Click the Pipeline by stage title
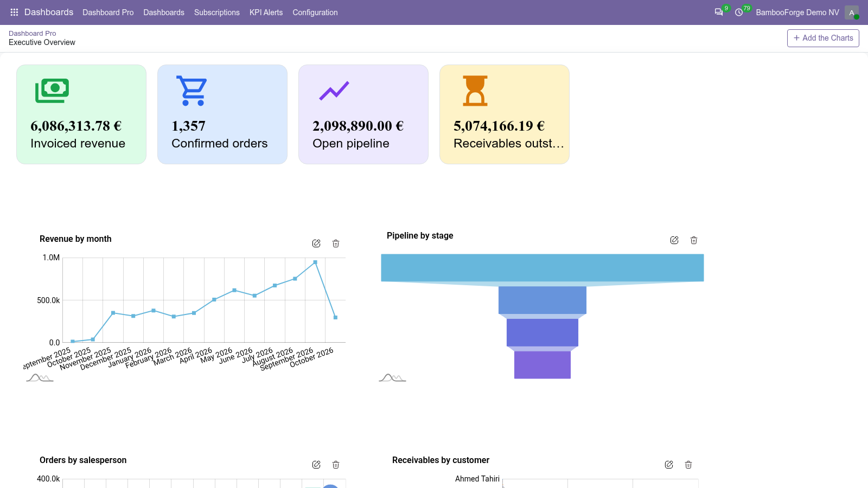868x488 pixels. (420, 236)
